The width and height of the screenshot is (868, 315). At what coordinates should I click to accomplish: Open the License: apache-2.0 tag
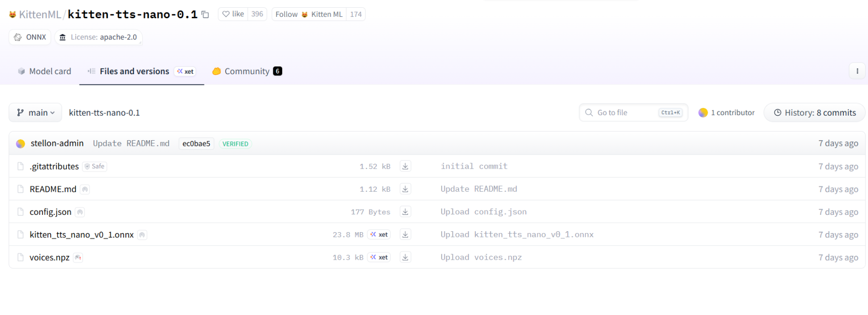tap(98, 37)
